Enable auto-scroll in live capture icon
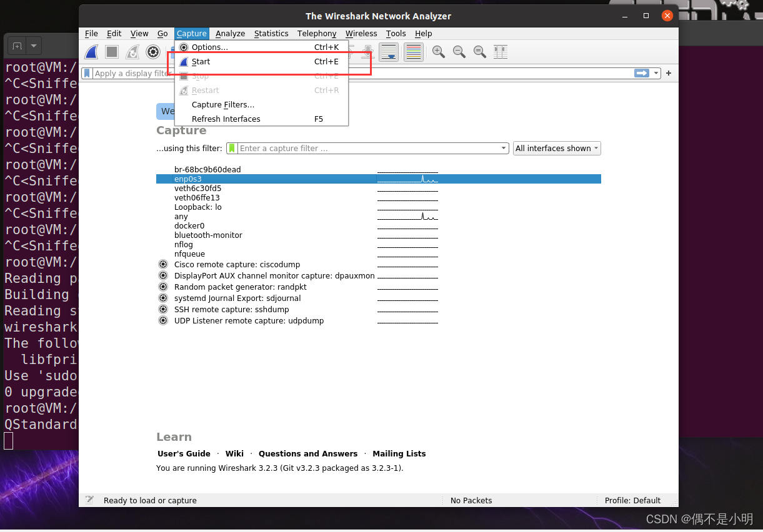Viewport: 763px width, 532px height. [x=389, y=52]
